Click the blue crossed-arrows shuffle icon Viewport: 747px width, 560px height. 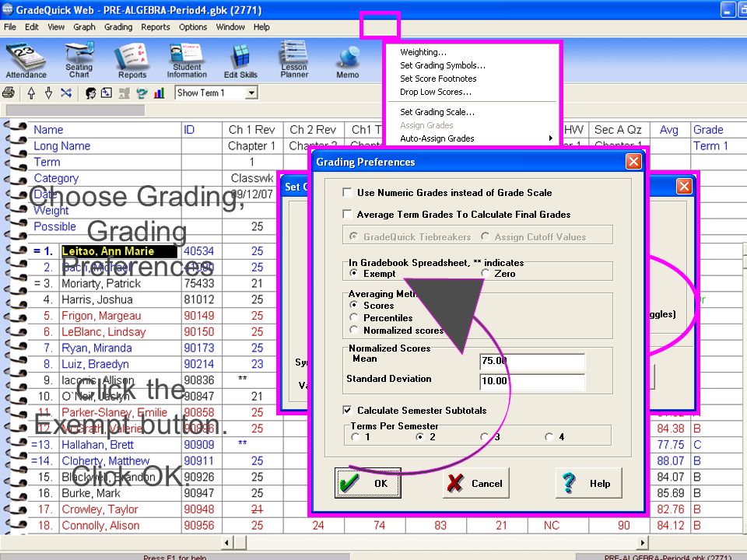66,93
